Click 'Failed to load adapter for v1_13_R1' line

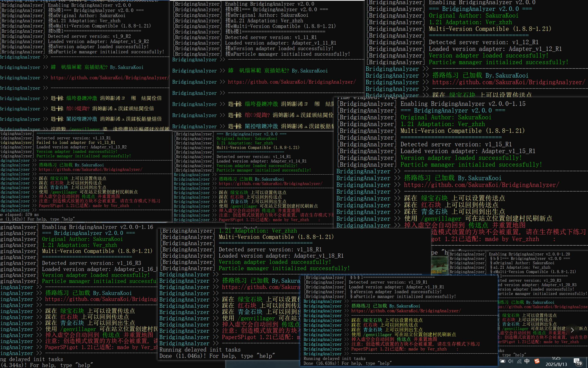click(x=76, y=143)
